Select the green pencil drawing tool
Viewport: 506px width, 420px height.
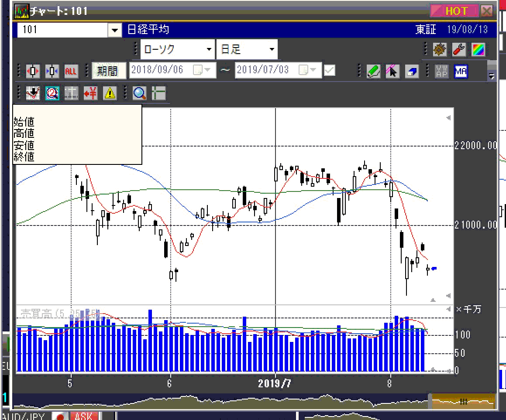coord(374,71)
